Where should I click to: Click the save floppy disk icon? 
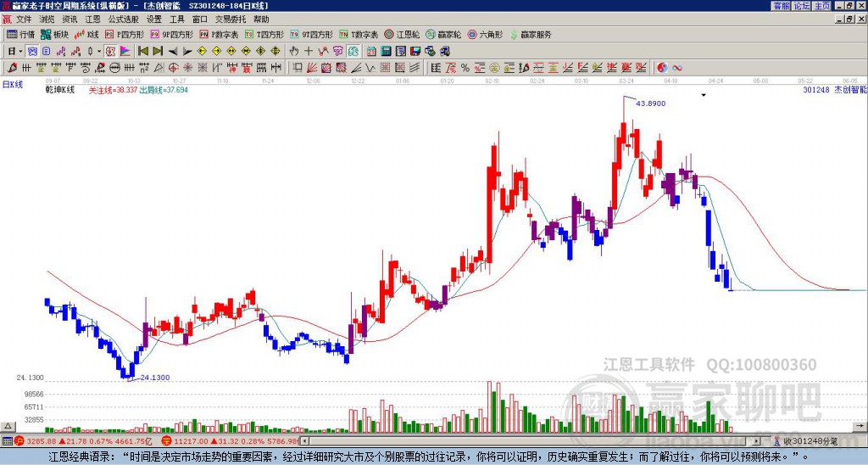[415, 52]
